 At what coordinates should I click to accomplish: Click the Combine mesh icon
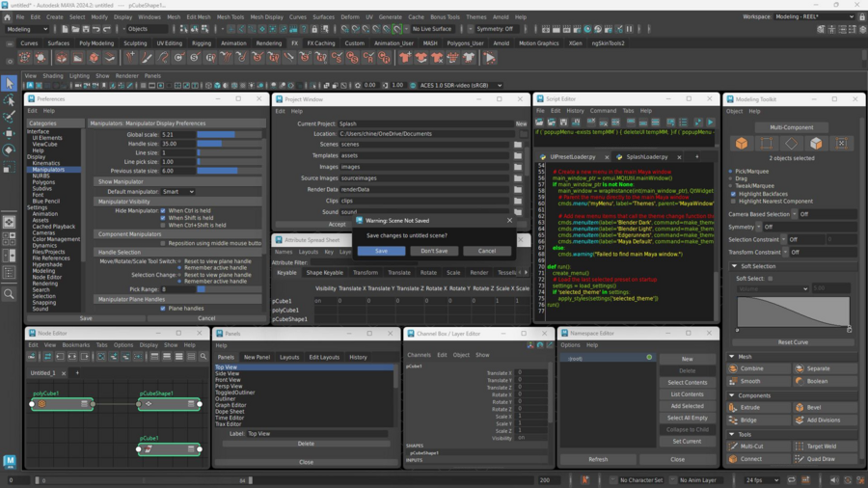pos(734,368)
